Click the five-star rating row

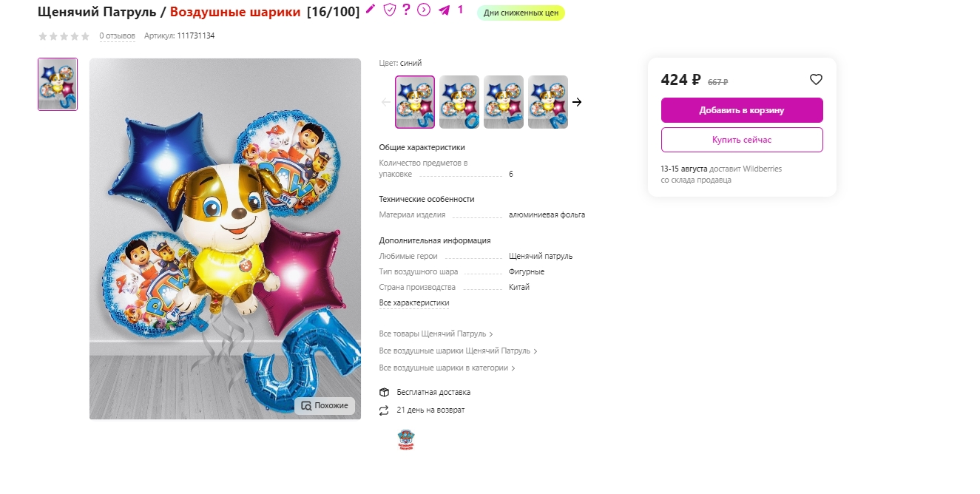(64, 35)
